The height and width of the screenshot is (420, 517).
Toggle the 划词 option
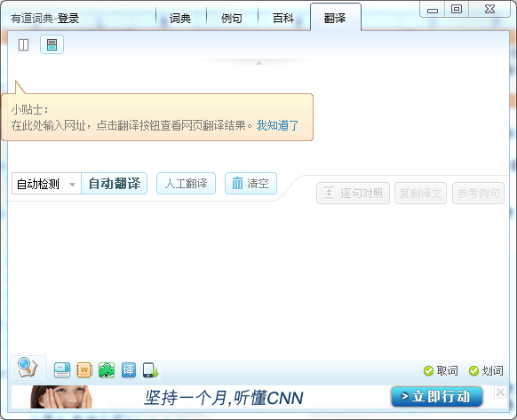(x=486, y=371)
